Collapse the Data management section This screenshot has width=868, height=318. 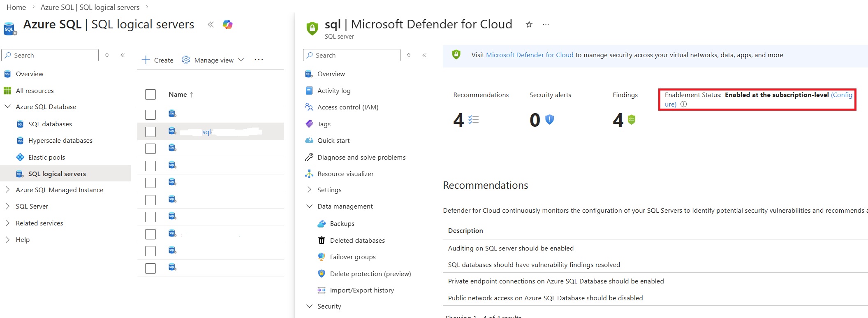tap(309, 206)
